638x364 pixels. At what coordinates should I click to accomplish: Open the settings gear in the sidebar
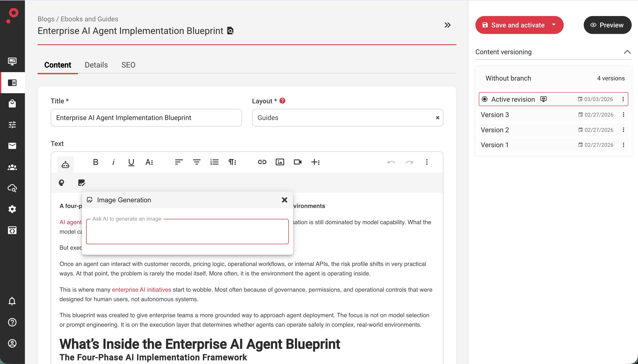pos(12,209)
